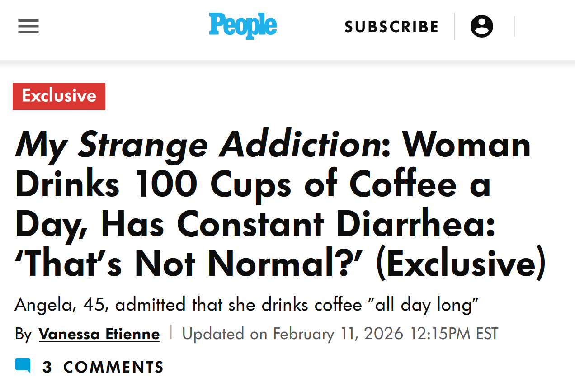Click the italic 'My Strange Addiction' title
The height and width of the screenshot is (392, 575).
pos(198,145)
